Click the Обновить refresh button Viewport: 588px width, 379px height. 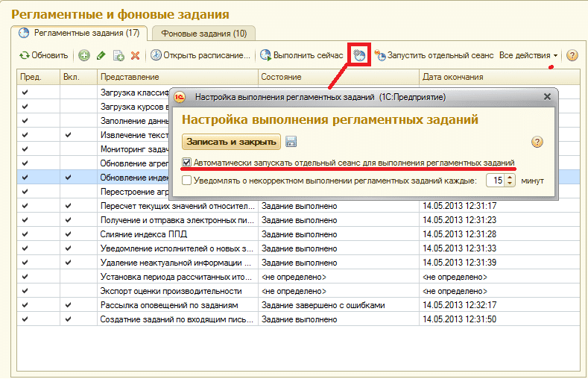(43, 55)
